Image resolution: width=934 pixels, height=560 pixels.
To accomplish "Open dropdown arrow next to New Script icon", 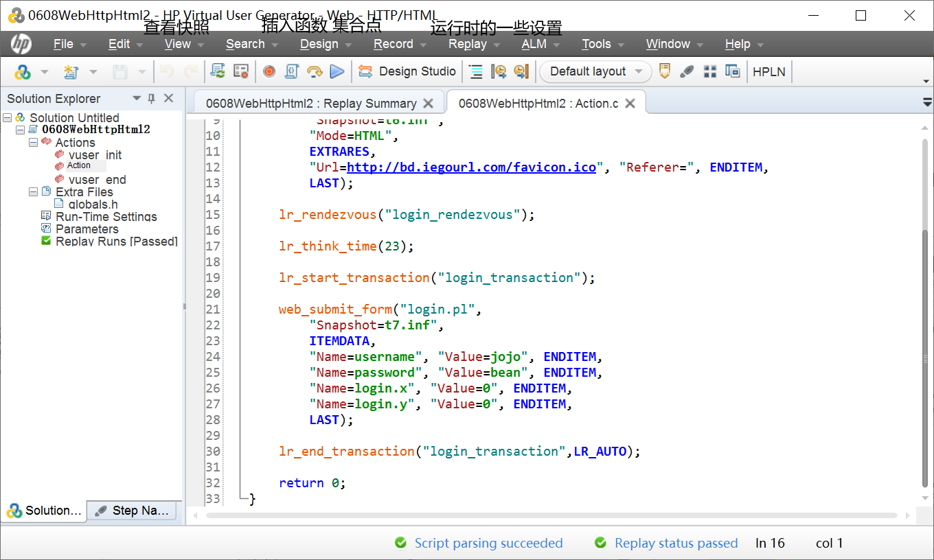I will tap(93, 71).
